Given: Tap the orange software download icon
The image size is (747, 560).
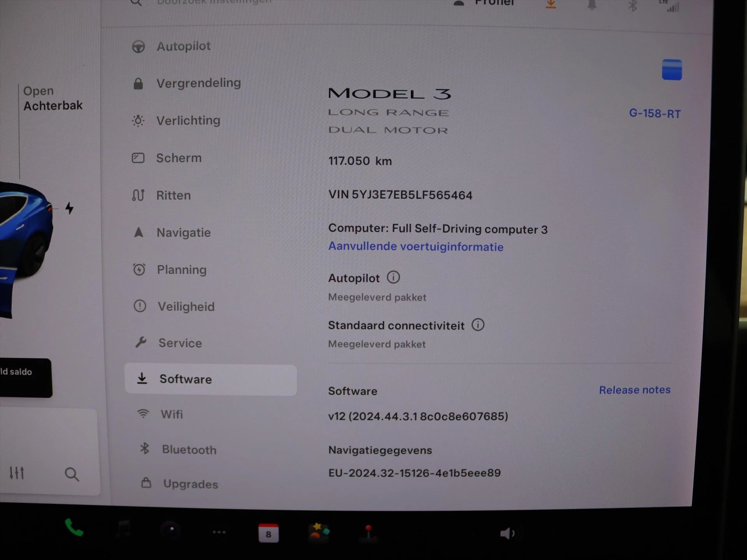Looking at the screenshot, I should (551, 4).
